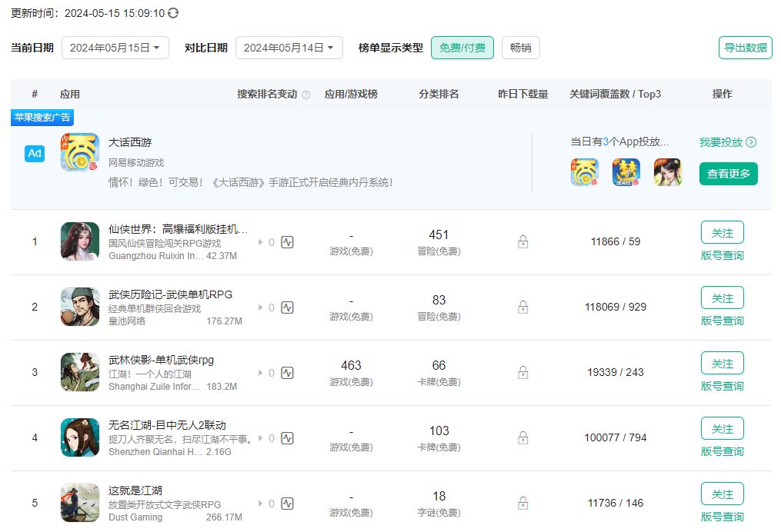
Task: Open the 仙侠世界:高爆福利版挂机 title
Action: click(x=178, y=229)
